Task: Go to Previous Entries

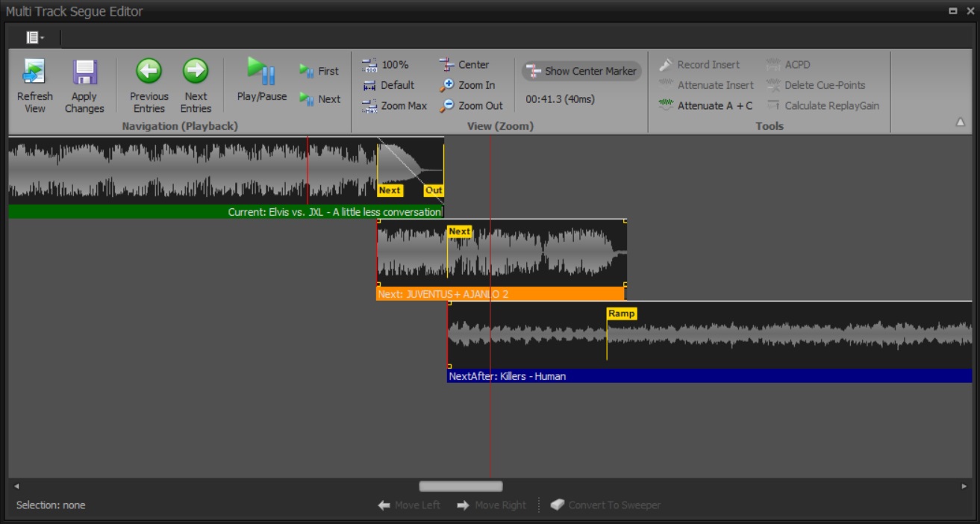Action: pyautogui.click(x=149, y=72)
